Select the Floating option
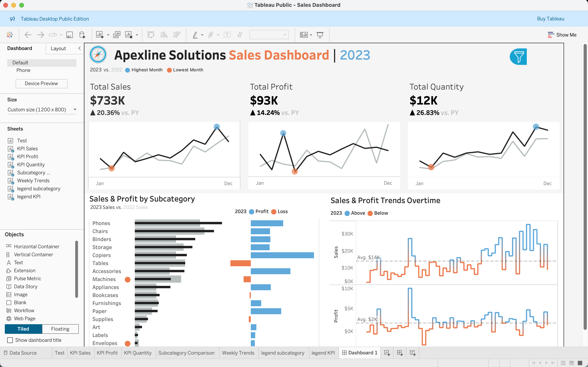The width and height of the screenshot is (588, 367). point(60,329)
